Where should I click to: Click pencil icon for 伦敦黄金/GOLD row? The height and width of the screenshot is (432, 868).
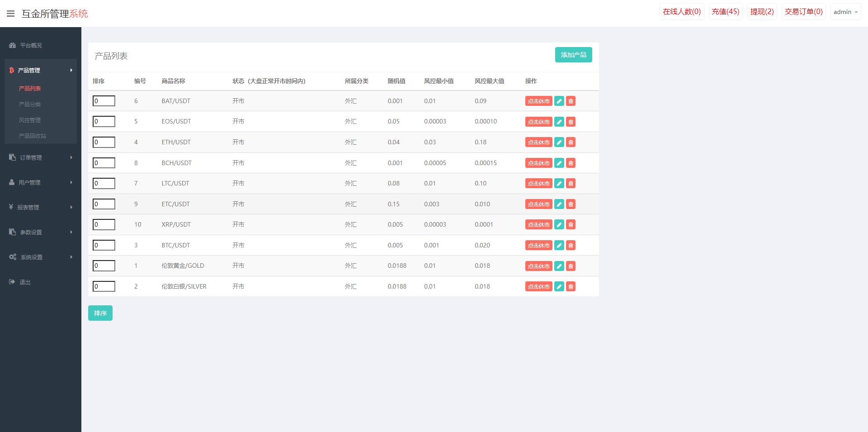[559, 266]
